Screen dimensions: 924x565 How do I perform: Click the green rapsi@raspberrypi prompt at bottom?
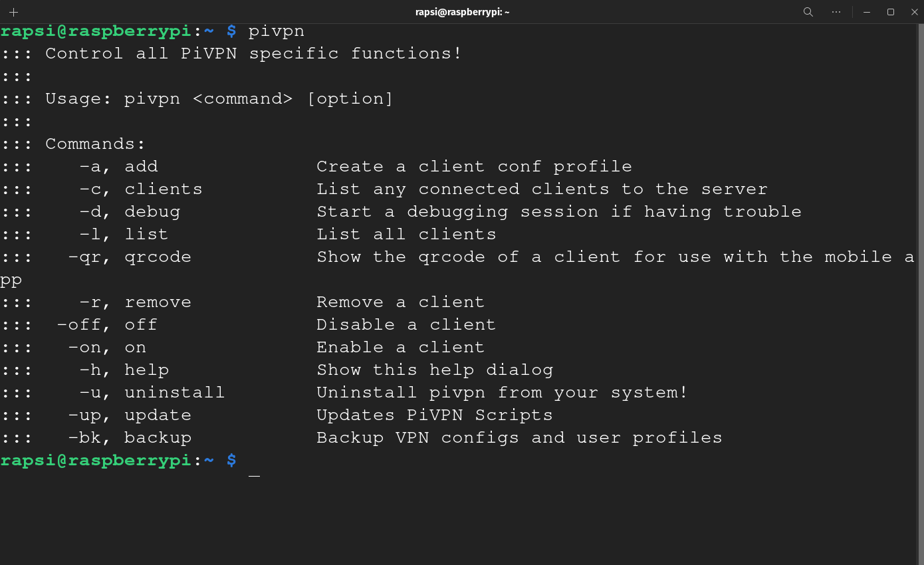coord(96,461)
